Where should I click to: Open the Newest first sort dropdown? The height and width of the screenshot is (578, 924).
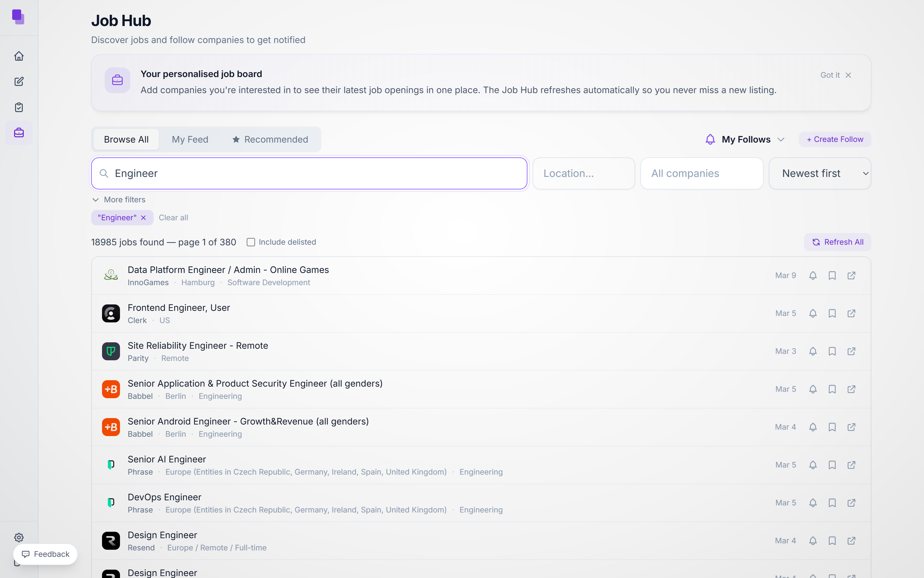point(819,173)
